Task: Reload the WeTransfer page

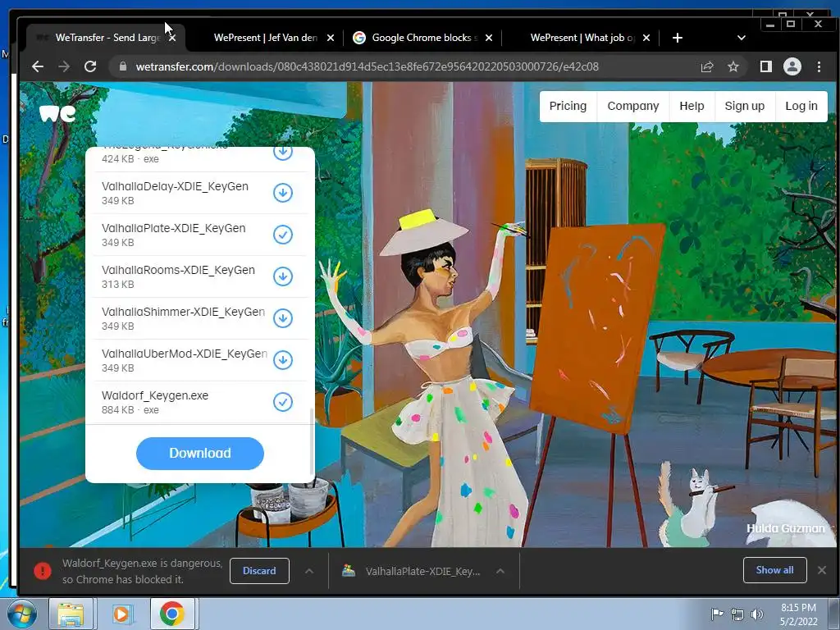Action: [x=90, y=66]
